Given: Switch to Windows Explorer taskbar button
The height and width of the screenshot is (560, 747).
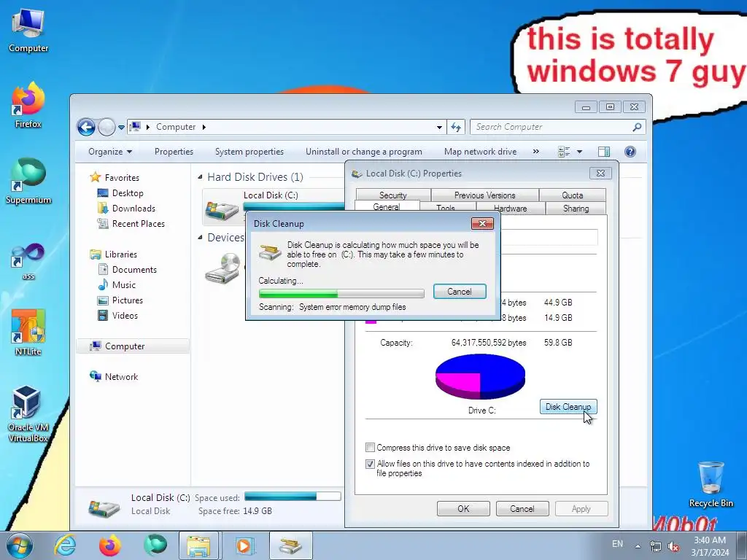Looking at the screenshot, I should pos(198,545).
